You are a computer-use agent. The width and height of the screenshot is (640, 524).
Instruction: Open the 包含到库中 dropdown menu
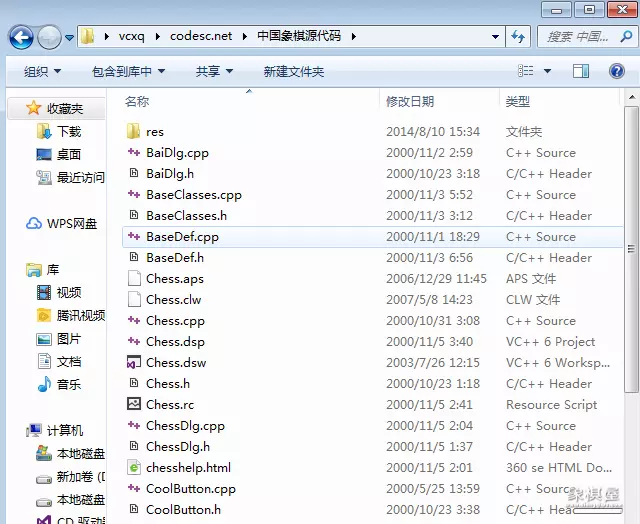(x=128, y=72)
